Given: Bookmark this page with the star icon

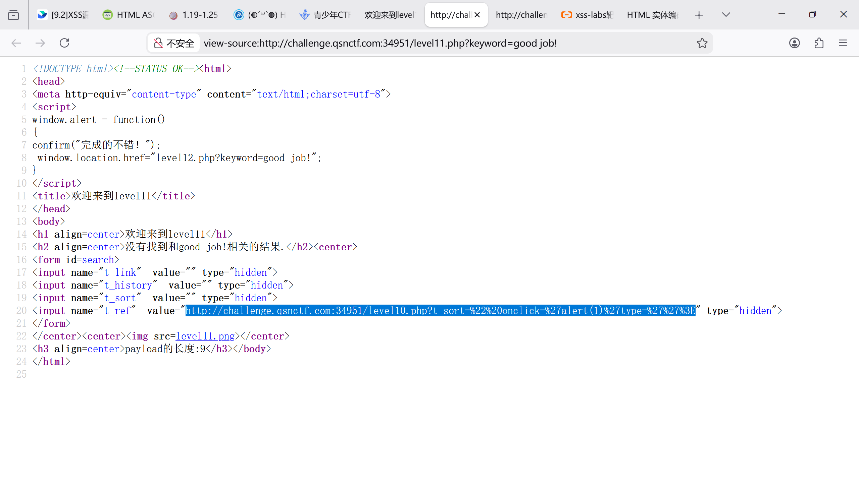Looking at the screenshot, I should click(702, 43).
